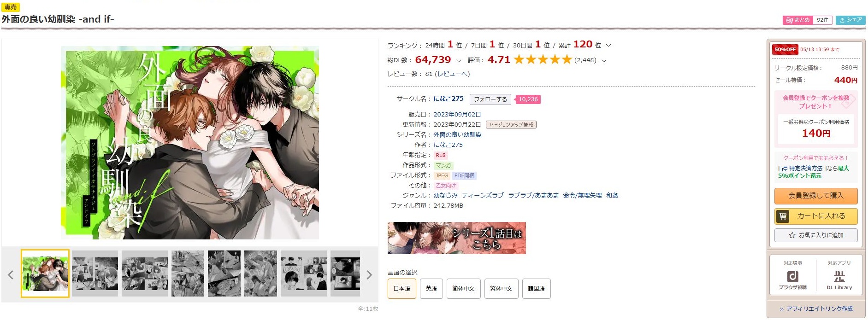Viewport: 868px width, 320px height.
Task: Add item to cart with cart icon
Action: tap(816, 216)
